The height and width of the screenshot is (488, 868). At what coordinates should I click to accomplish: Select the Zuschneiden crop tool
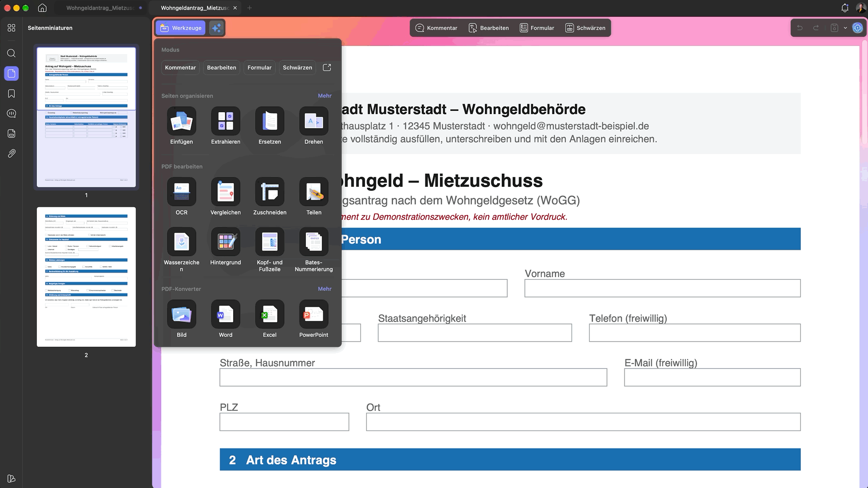pyautogui.click(x=269, y=196)
